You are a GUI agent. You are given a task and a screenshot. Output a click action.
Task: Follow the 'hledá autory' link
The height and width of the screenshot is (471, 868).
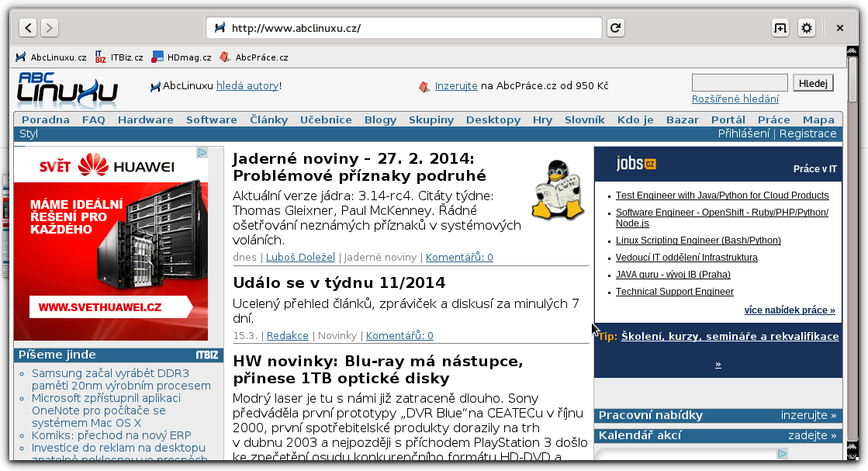pos(247,86)
